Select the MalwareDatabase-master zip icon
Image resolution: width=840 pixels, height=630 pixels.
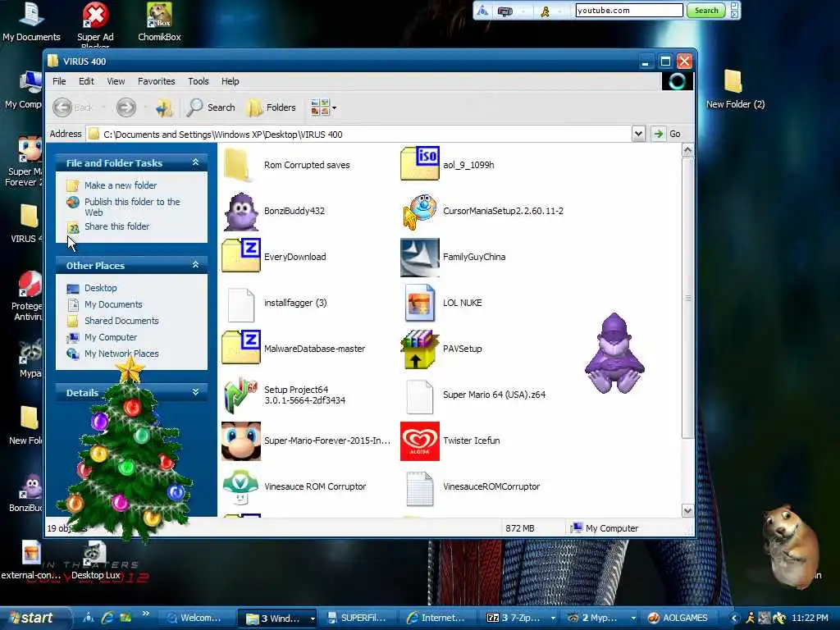point(241,347)
